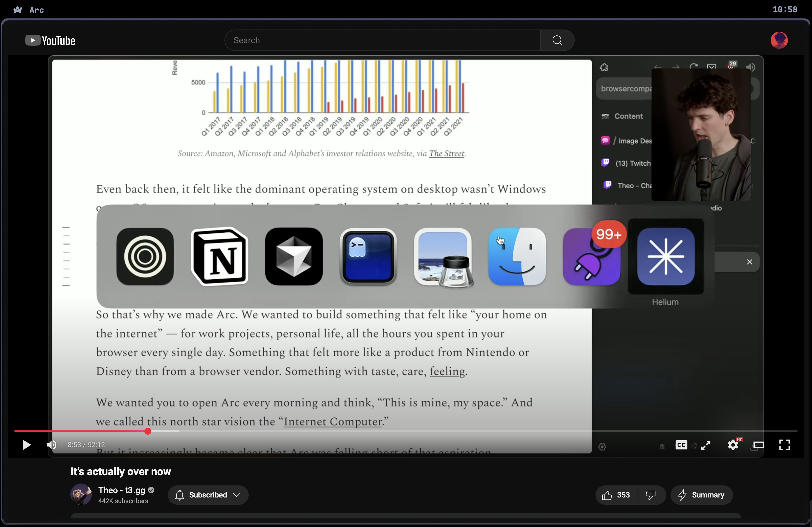
Task: Toggle the notification bell for Theo
Action: coord(179,495)
